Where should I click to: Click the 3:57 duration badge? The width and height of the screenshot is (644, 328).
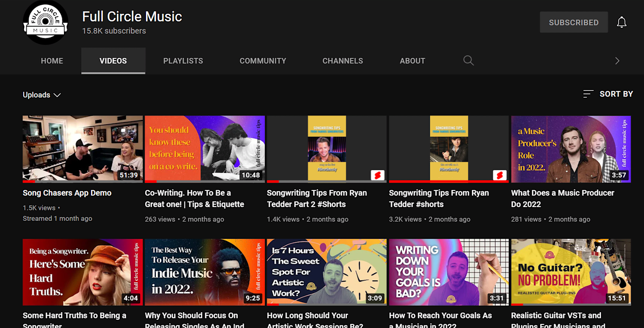click(x=619, y=175)
